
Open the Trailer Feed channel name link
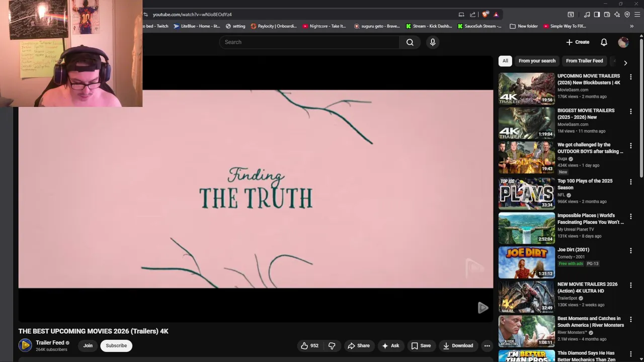50,343
